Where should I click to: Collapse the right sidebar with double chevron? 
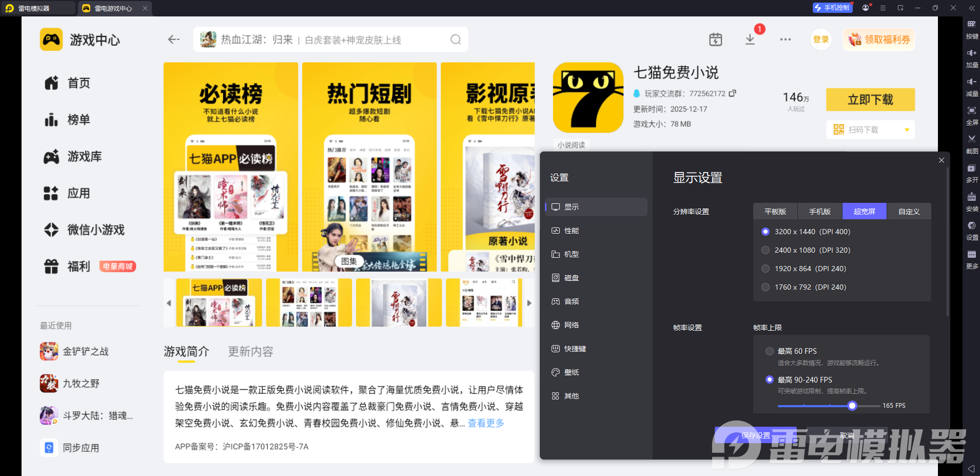[972, 8]
